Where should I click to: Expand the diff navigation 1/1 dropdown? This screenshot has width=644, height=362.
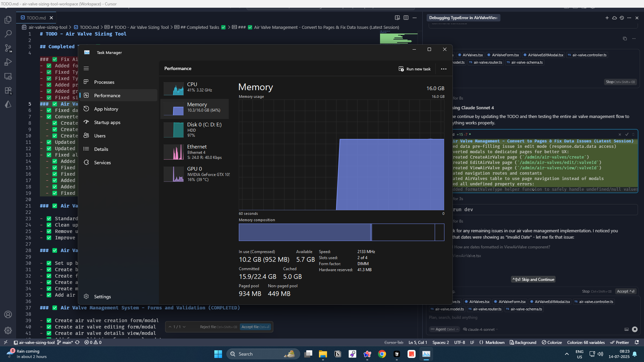pos(184,327)
